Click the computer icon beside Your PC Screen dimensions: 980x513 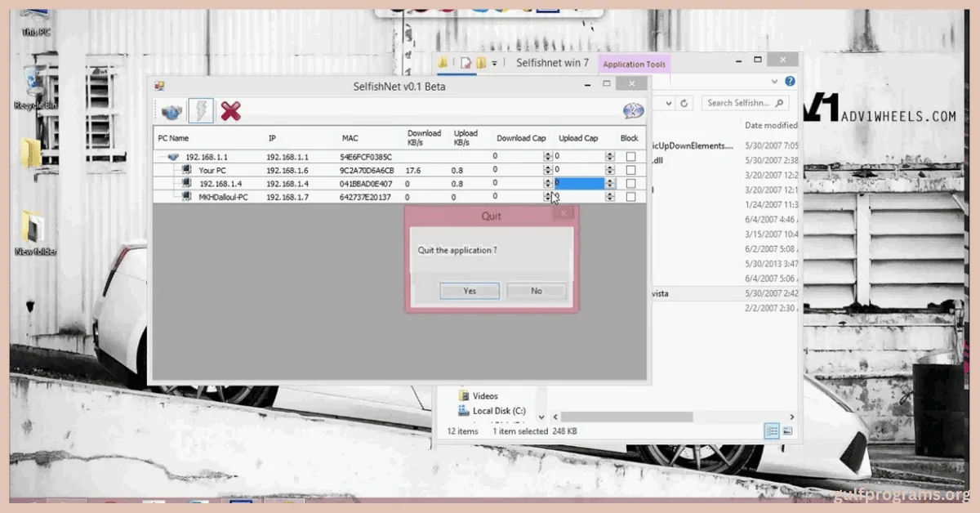[186, 170]
